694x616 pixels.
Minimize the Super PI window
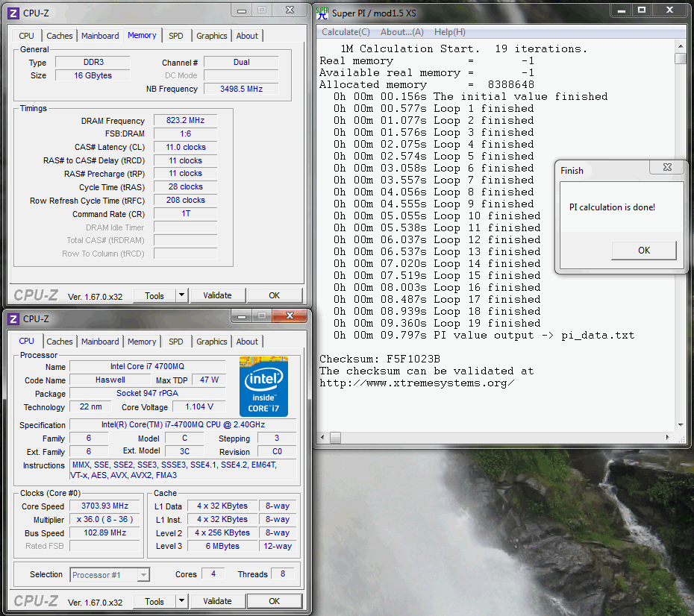pos(622,10)
